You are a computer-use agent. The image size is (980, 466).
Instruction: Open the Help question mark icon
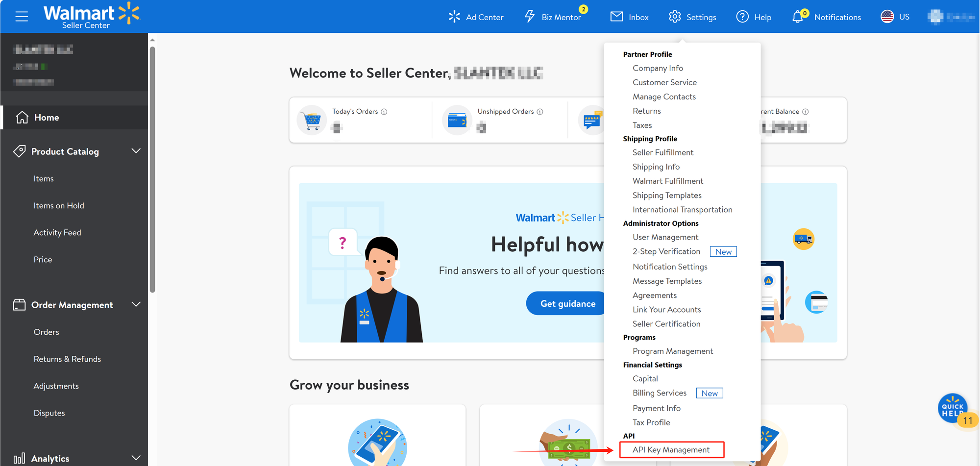[742, 17]
